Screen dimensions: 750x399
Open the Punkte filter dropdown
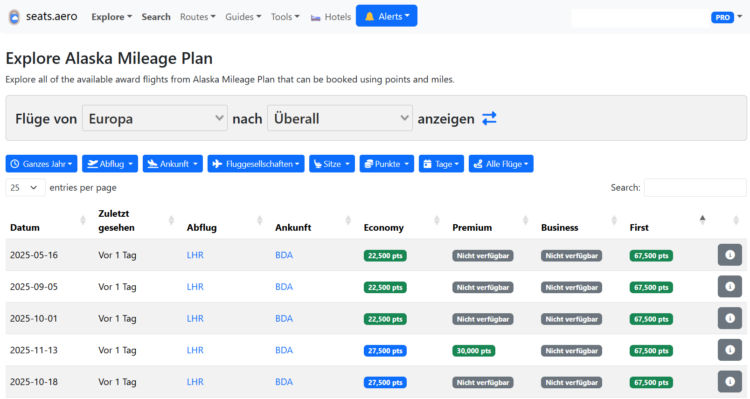pyautogui.click(x=386, y=164)
